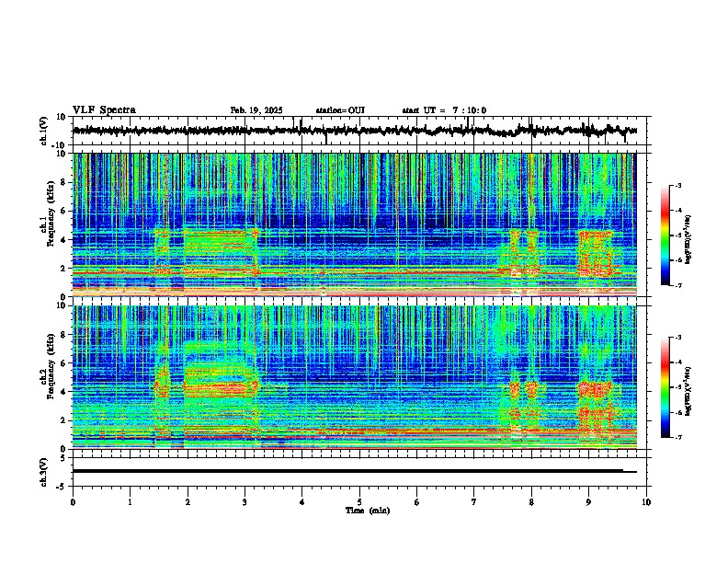
Task: Click the ch.2 spectrogram color scale bar
Action: coord(665,387)
